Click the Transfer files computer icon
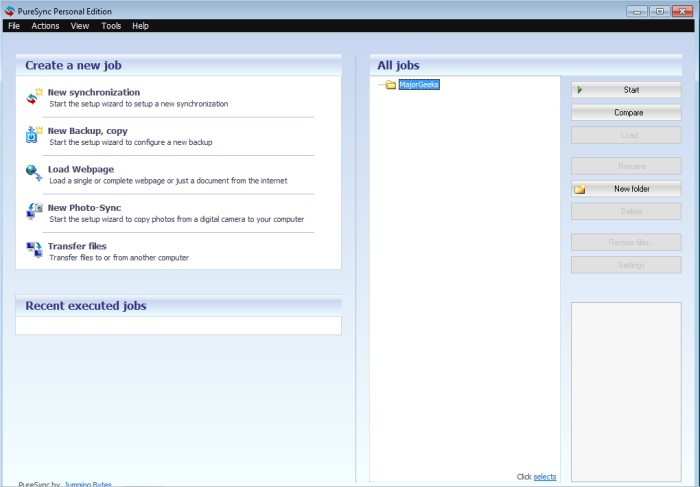The height and width of the screenshot is (487, 700). [x=34, y=250]
